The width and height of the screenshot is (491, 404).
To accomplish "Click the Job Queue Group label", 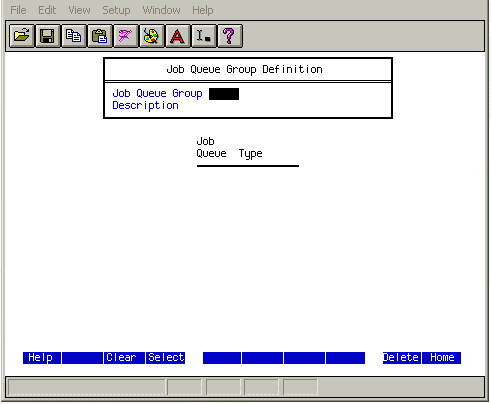I will pos(157,94).
